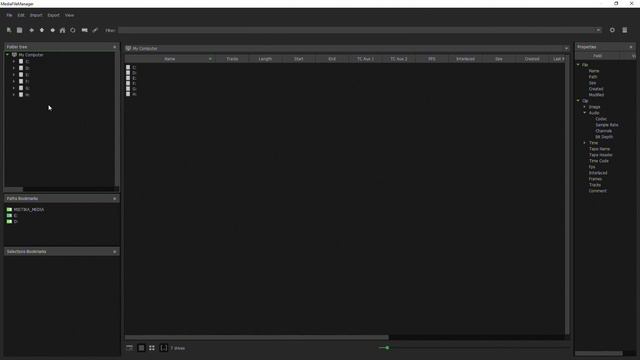
Task: Expand the G: drive in Folder tree
Action: 14,88
